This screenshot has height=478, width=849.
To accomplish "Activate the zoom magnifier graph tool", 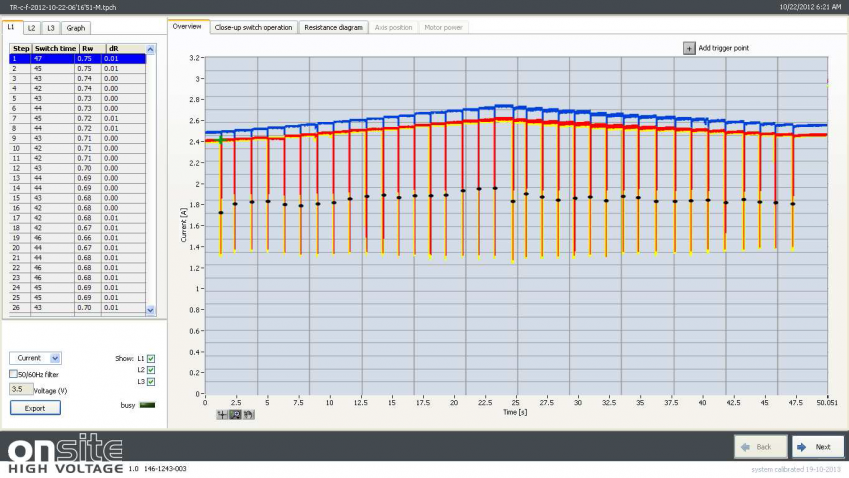I will coord(235,414).
